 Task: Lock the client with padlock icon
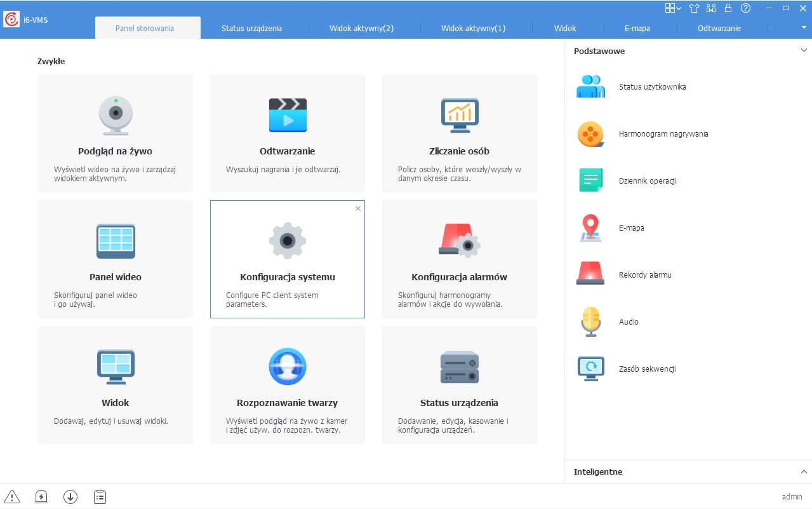click(x=728, y=8)
